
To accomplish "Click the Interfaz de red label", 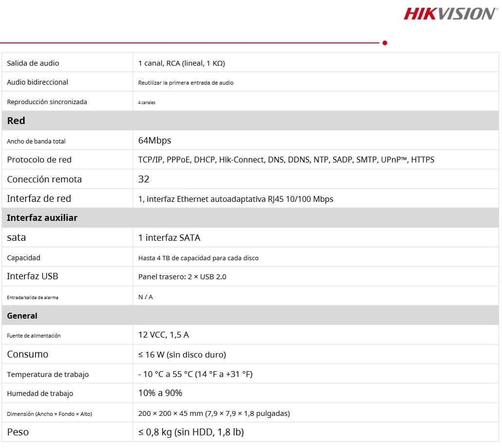I will point(39,198).
